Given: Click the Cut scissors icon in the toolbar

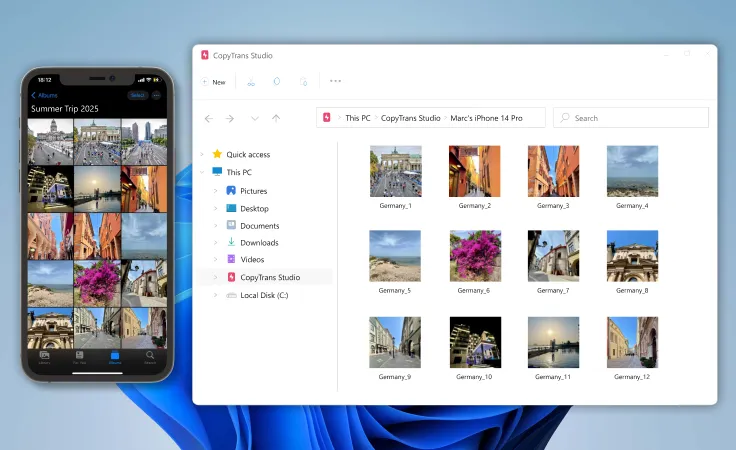Looking at the screenshot, I should click(x=251, y=82).
